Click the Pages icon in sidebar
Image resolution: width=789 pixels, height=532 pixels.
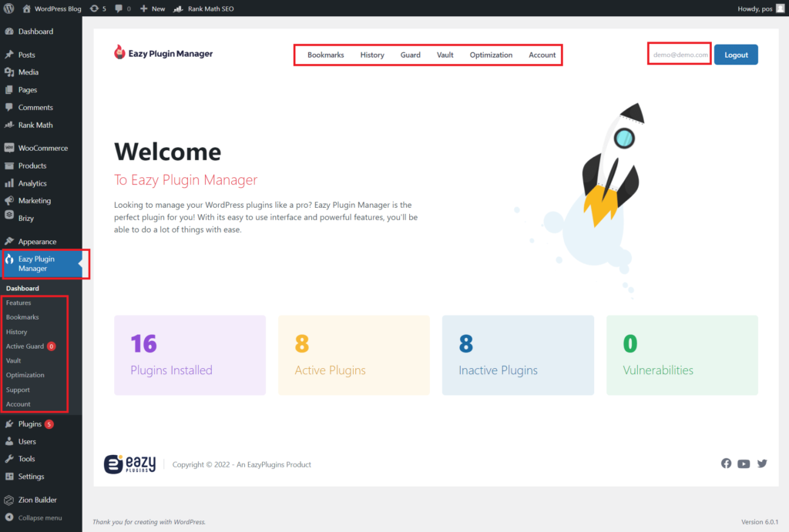[9, 89]
